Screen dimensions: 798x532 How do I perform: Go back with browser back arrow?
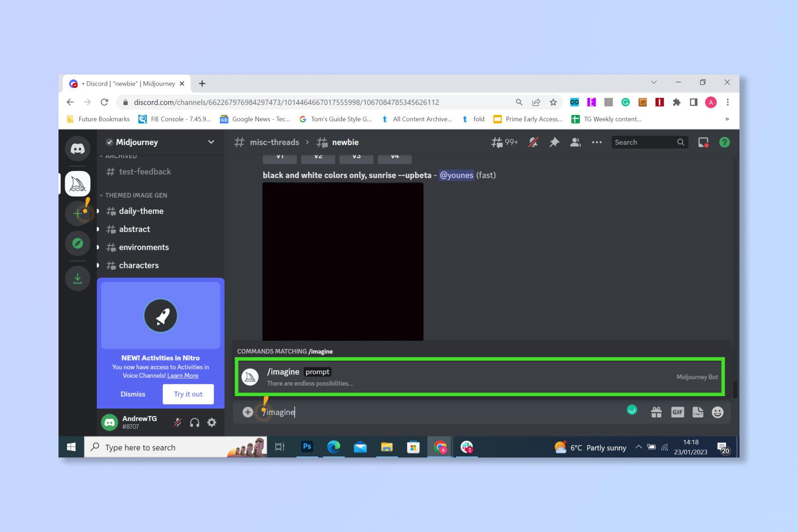tap(70, 102)
